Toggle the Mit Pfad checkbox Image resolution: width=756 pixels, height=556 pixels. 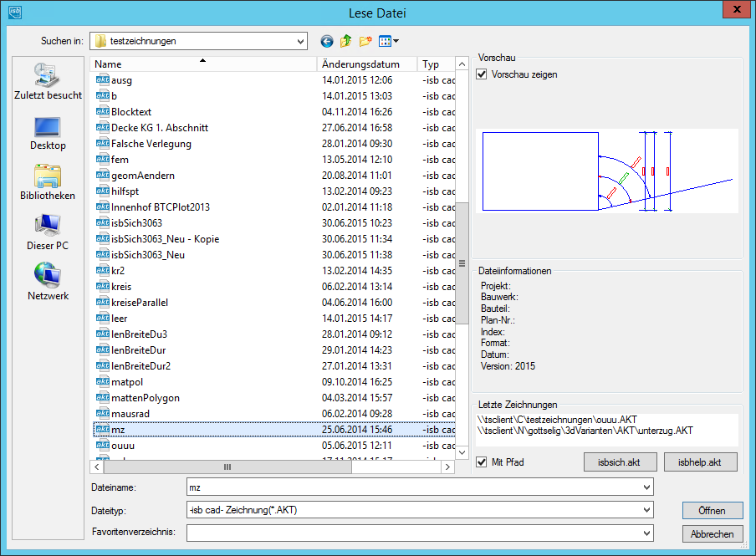click(482, 462)
